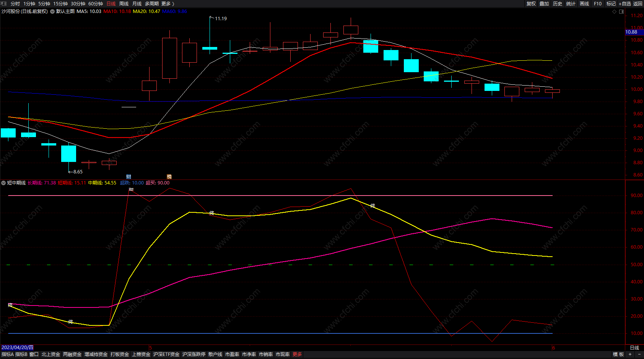The width and height of the screenshot is (644, 359).
Task: Click the 榜 marker icon under the chart
Action: [x=169, y=176]
